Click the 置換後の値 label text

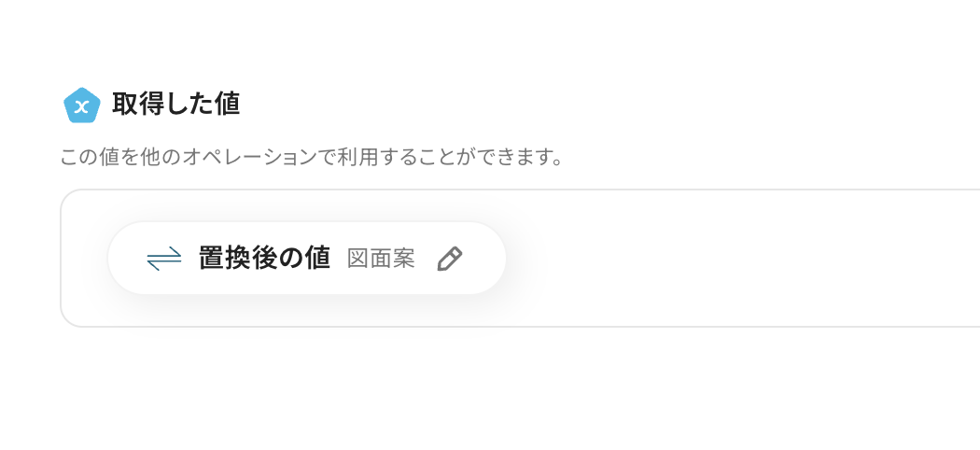pyautogui.click(x=264, y=259)
